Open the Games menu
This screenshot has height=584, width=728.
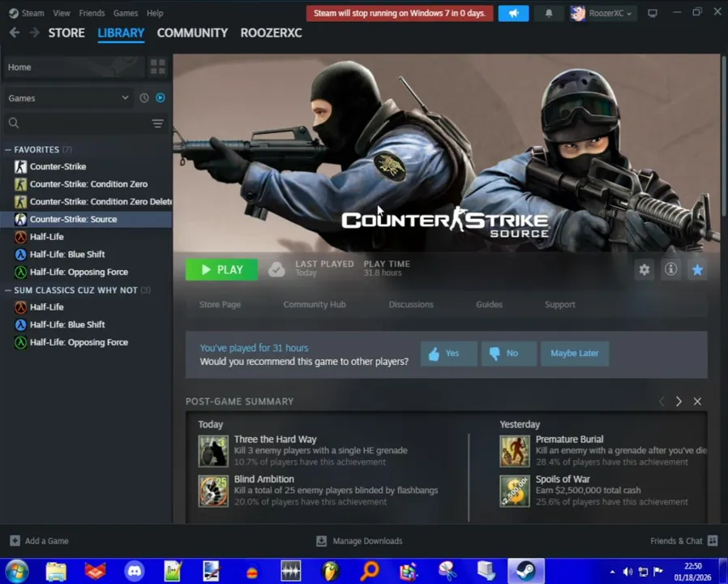pos(126,13)
